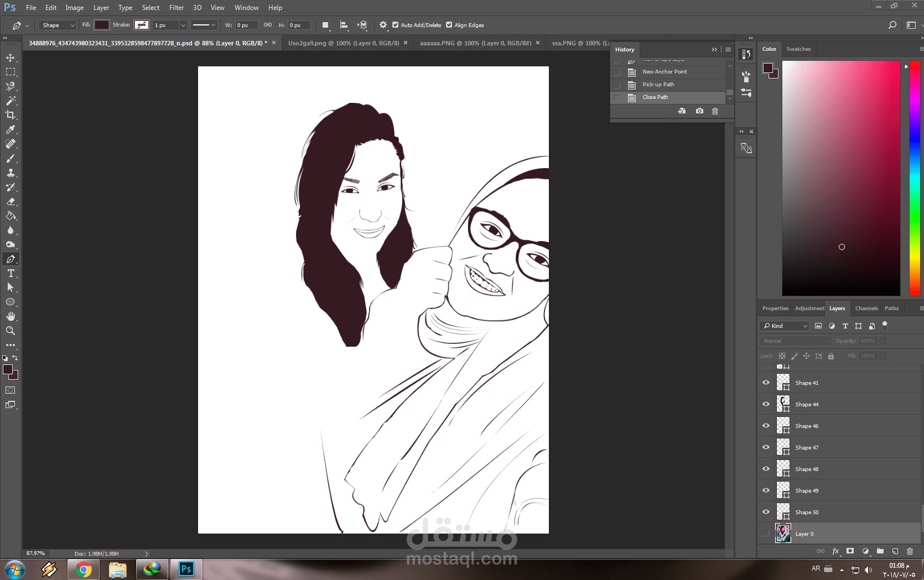Select the Layer 0 thumbnail
The image size is (924, 580).
point(783,534)
